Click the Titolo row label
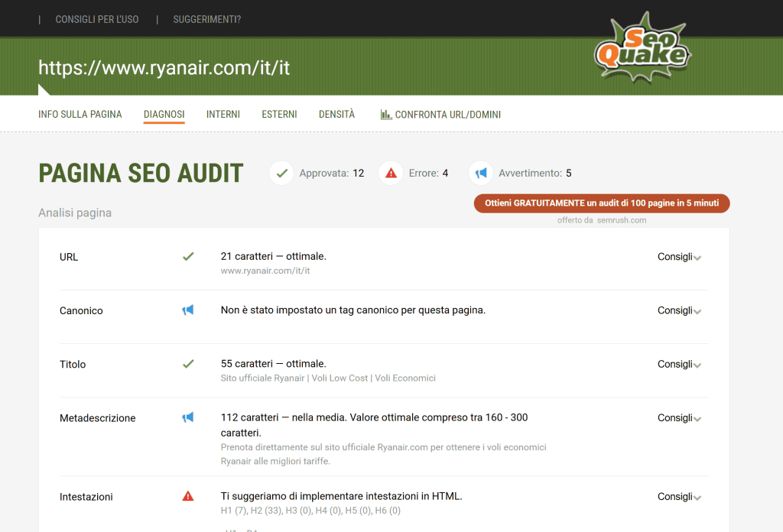783x532 pixels. (x=73, y=365)
